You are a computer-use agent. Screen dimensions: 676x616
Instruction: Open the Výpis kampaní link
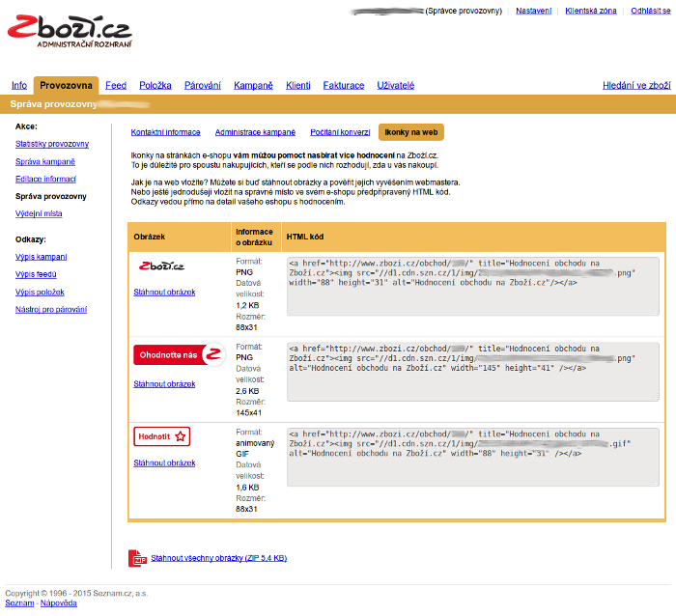coord(41,257)
